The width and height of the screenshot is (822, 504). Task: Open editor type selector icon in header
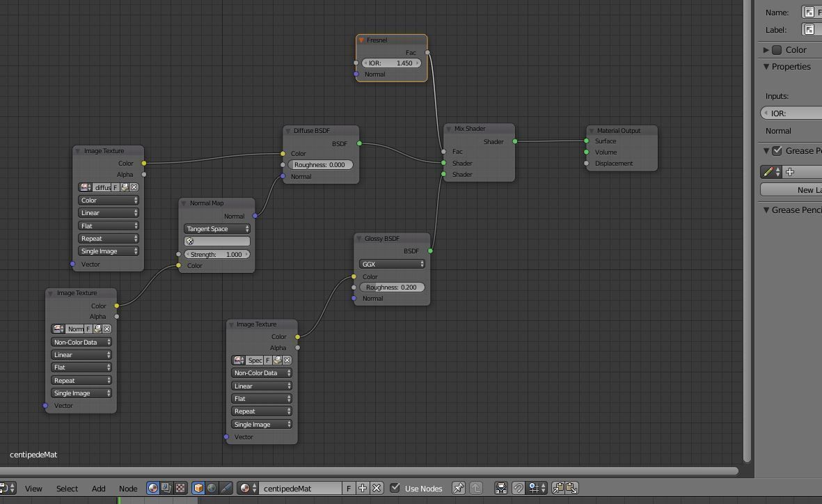(x=8, y=488)
